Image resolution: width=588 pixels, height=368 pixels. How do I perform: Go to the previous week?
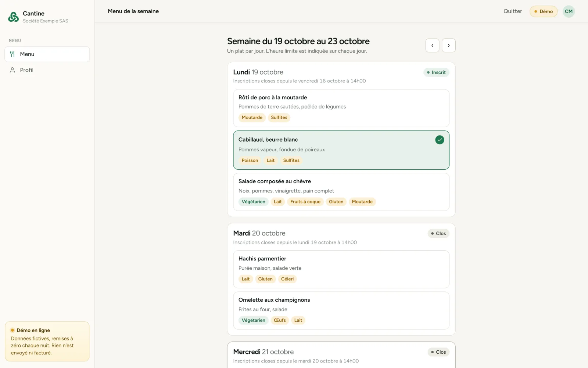(432, 45)
